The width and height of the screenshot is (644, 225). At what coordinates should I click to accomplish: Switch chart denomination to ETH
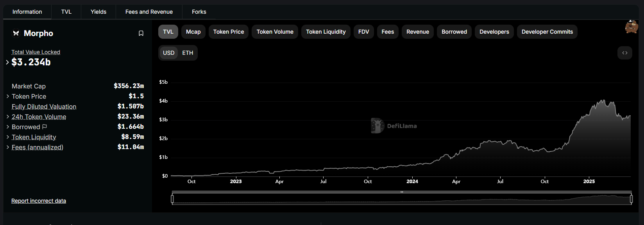click(x=188, y=53)
